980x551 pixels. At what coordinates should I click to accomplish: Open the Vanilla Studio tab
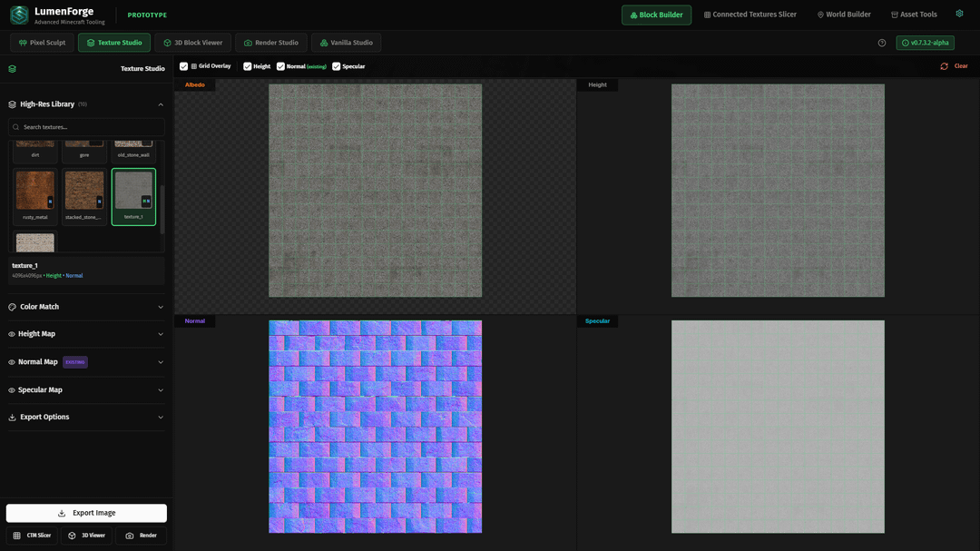pos(346,43)
